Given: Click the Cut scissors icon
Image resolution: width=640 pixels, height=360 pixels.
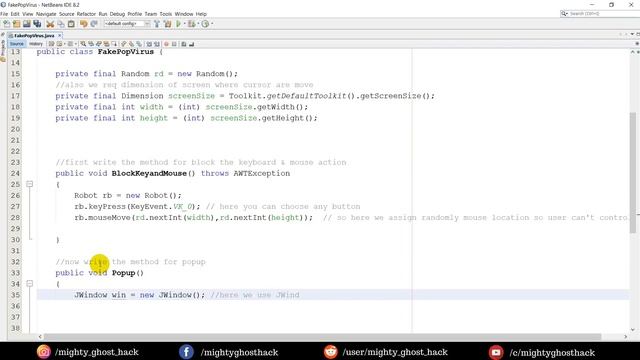Looking at the screenshot, I should click(x=50, y=24).
